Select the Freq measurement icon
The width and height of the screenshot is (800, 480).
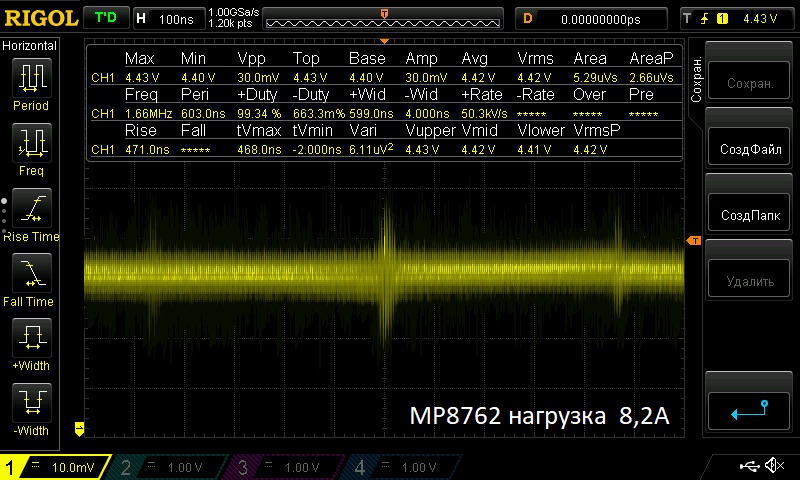pyautogui.click(x=30, y=147)
